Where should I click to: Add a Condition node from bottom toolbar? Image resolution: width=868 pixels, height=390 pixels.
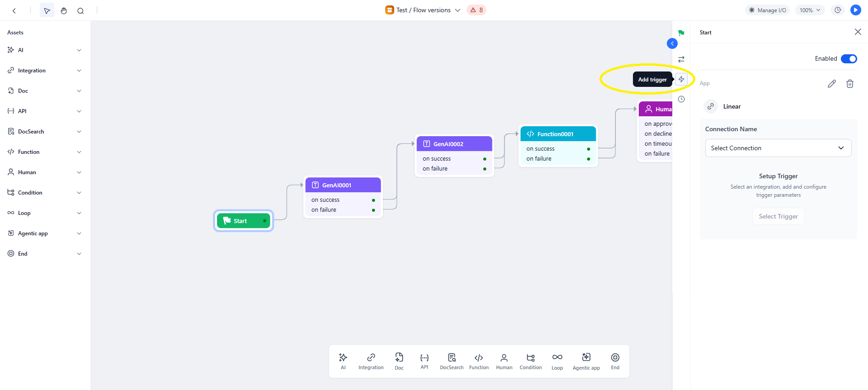click(530, 361)
